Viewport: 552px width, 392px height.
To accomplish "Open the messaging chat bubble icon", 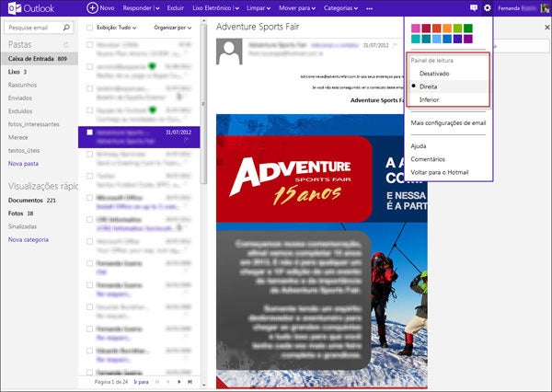I will click(473, 7).
